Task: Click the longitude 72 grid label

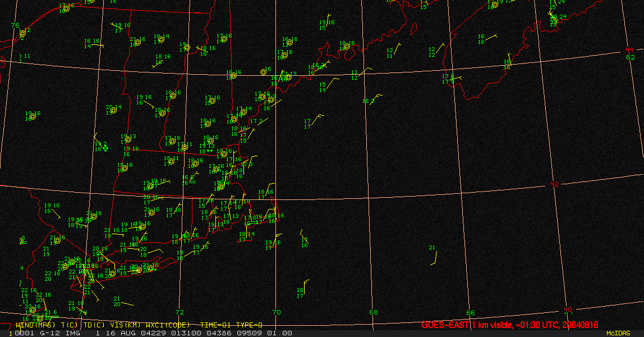Action: [180, 312]
